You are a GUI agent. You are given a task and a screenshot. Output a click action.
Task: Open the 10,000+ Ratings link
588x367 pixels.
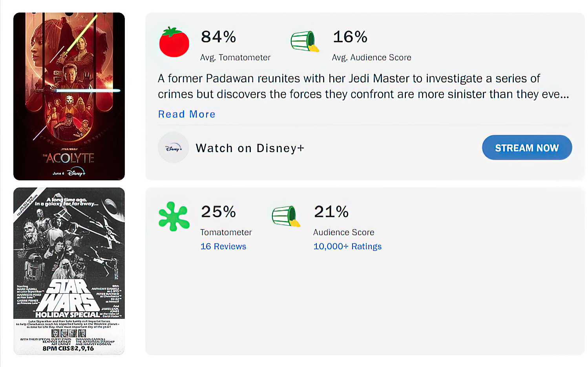click(347, 246)
